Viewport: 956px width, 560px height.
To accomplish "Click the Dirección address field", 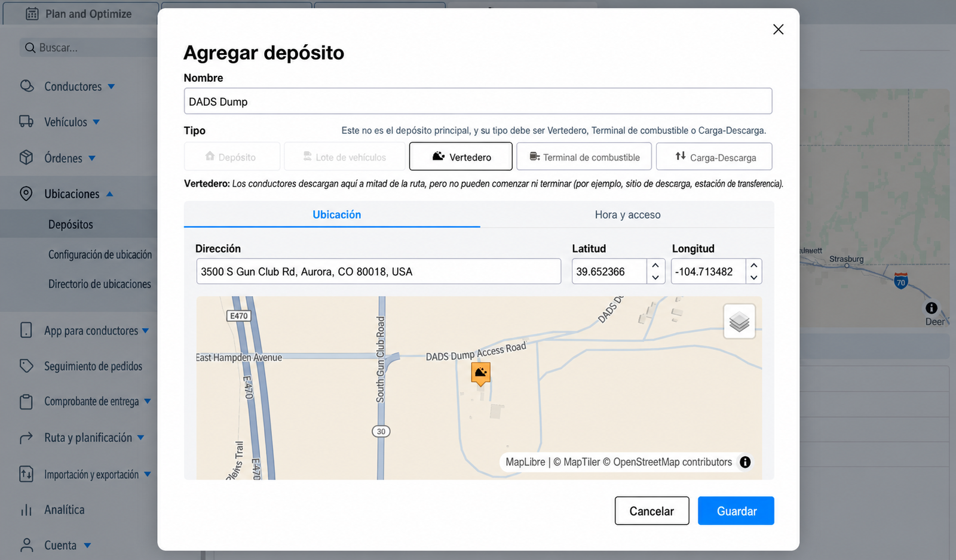I will pos(379,272).
